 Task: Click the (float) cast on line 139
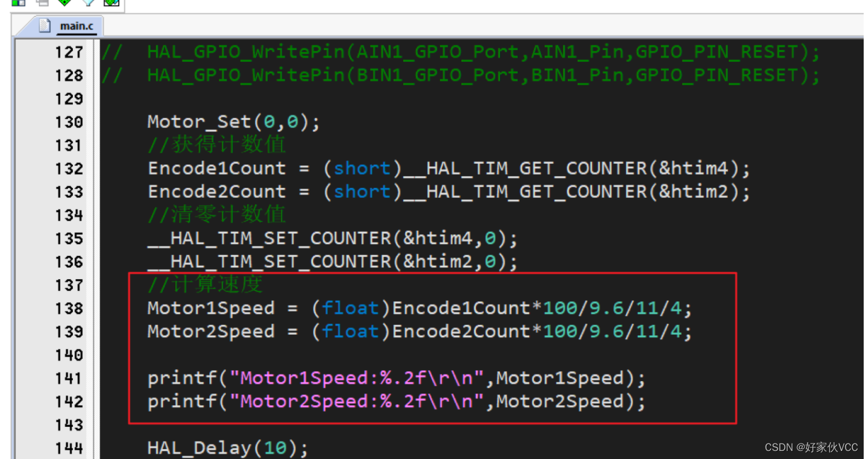(x=351, y=332)
